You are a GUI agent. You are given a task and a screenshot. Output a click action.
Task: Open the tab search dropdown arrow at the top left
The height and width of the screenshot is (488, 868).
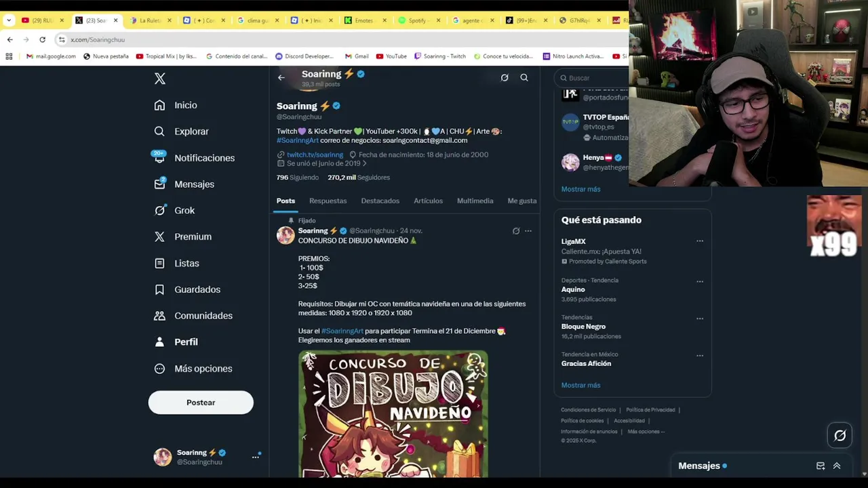[9, 20]
